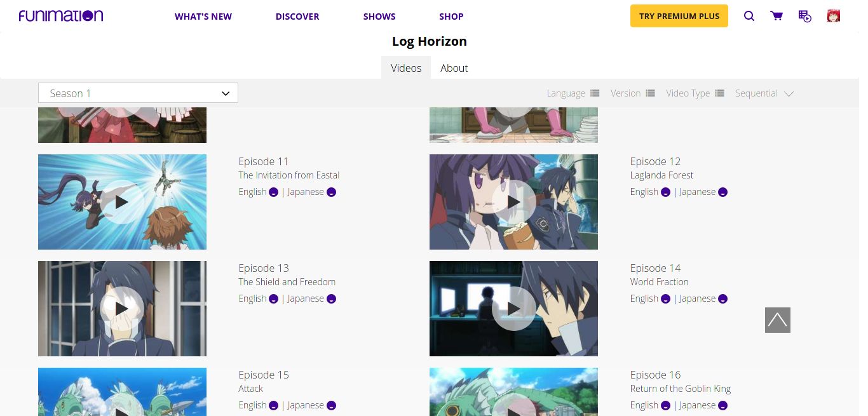The image size is (868, 416).
Task: Click Episode 16 Japanese smiley icon
Action: click(723, 406)
